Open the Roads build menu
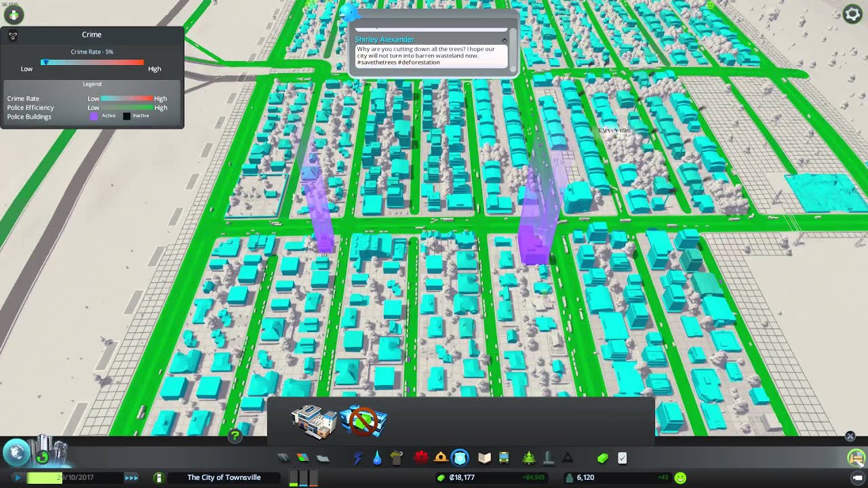Screen dimensions: 868x488 283,458
